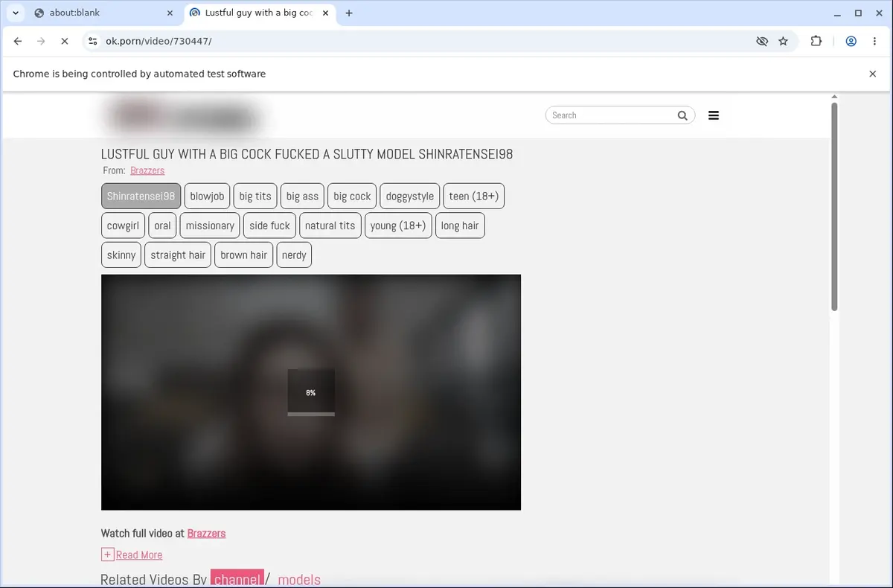
Task: Click the blurred site logo
Action: [x=184, y=116]
